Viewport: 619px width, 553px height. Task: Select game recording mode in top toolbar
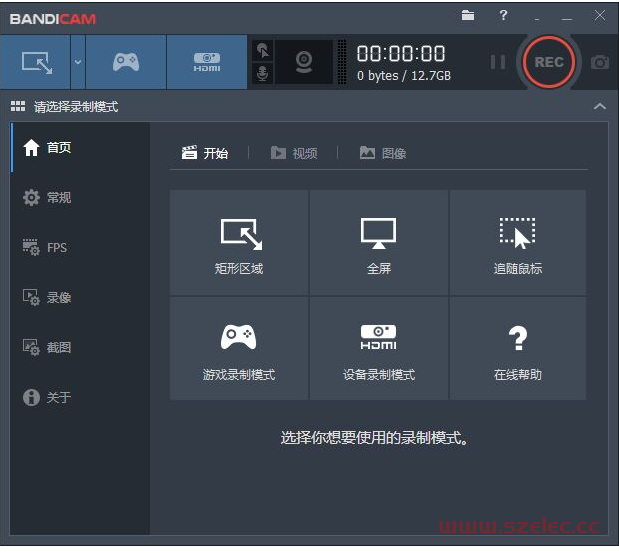point(126,62)
